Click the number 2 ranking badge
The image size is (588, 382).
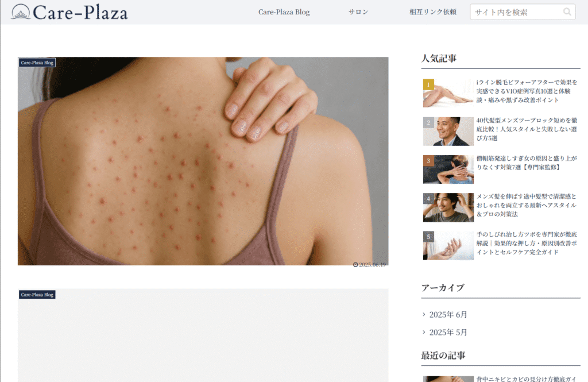(428, 122)
